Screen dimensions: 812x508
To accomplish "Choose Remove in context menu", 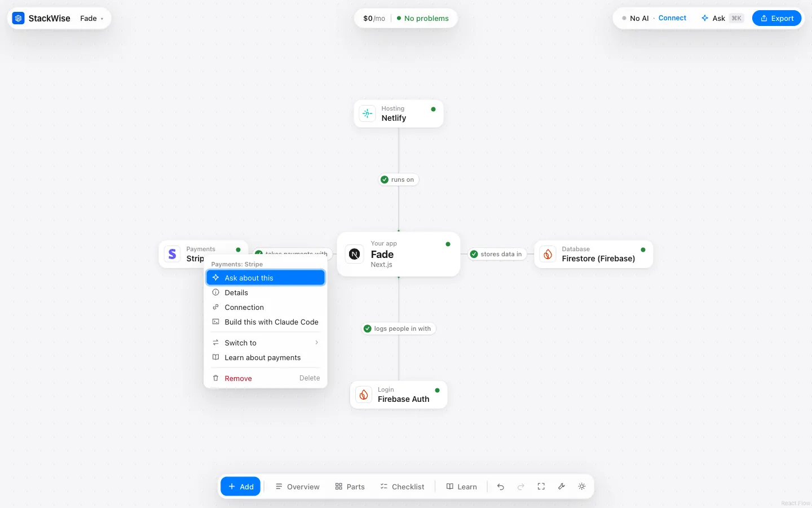I will click(x=266, y=378).
